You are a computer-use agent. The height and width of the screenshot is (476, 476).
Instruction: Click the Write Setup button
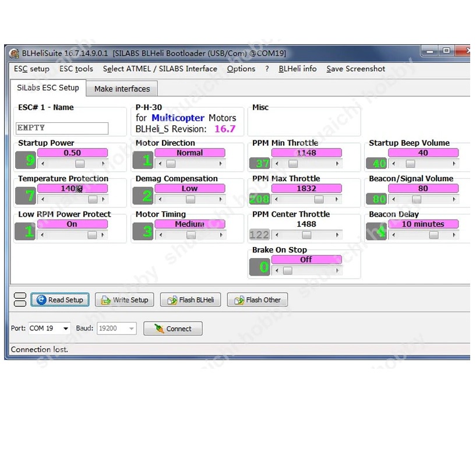pyautogui.click(x=125, y=299)
